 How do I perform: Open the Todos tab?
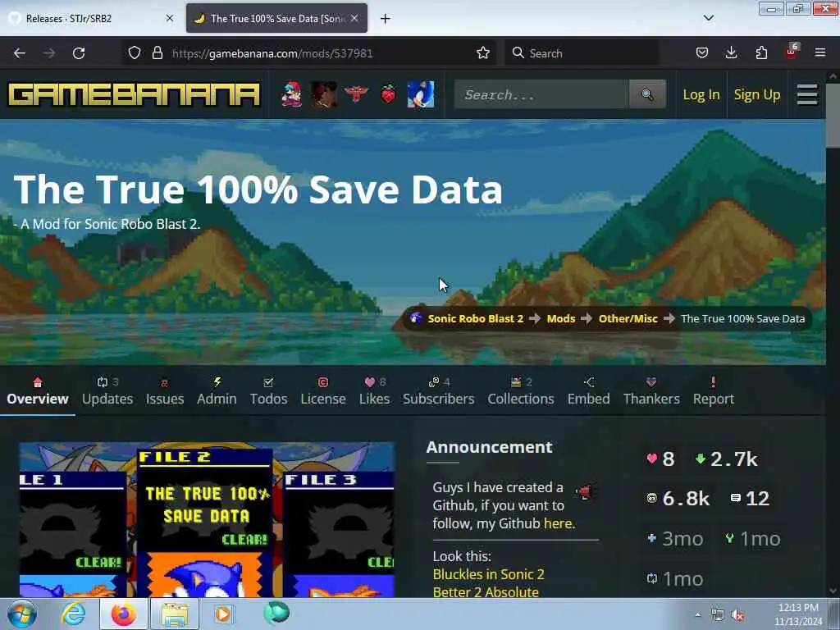[268, 391]
